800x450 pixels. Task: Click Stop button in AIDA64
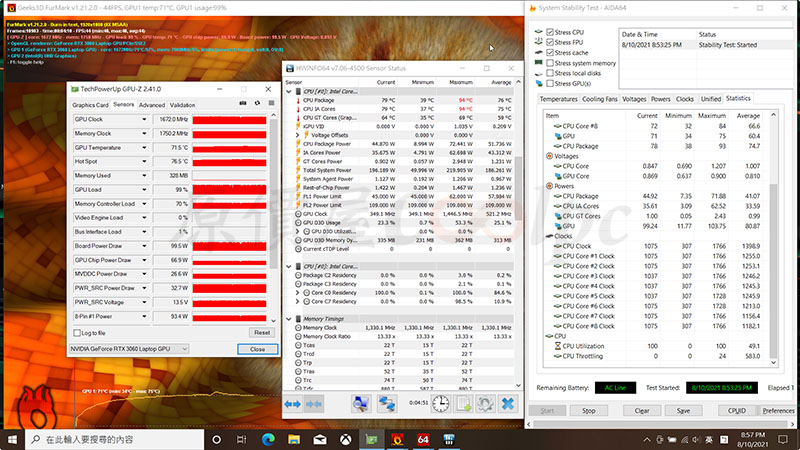589,411
